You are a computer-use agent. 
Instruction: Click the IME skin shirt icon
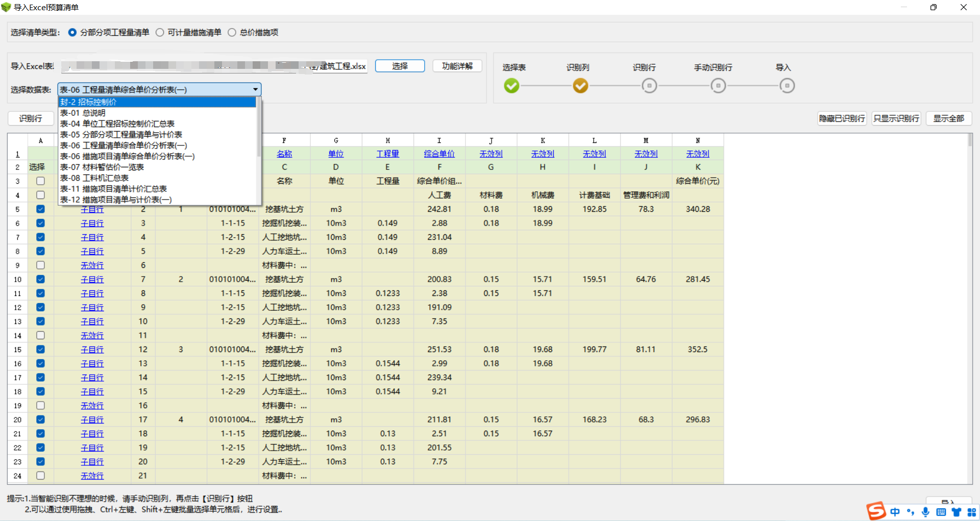point(957,512)
